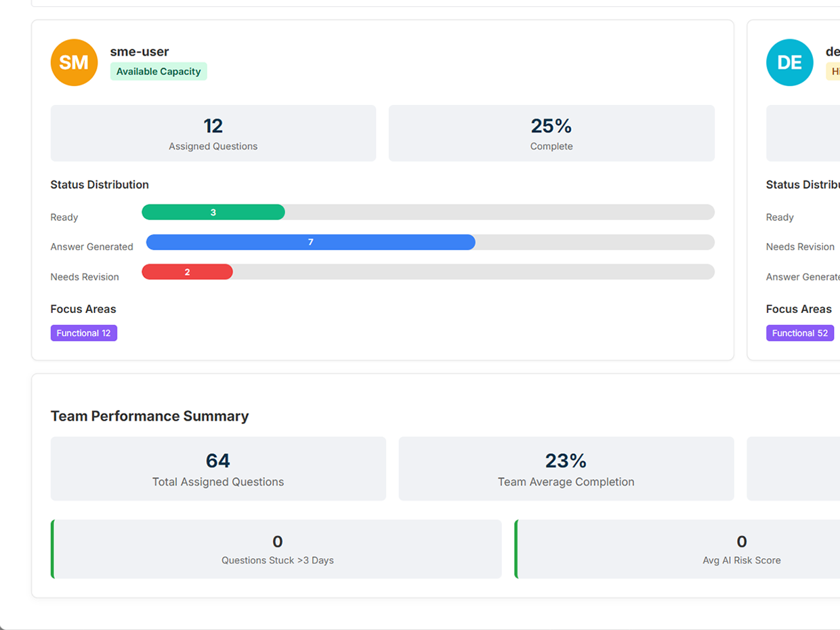Toggle the 'Available Capacity' status badge
This screenshot has height=630, width=840.
tap(159, 71)
